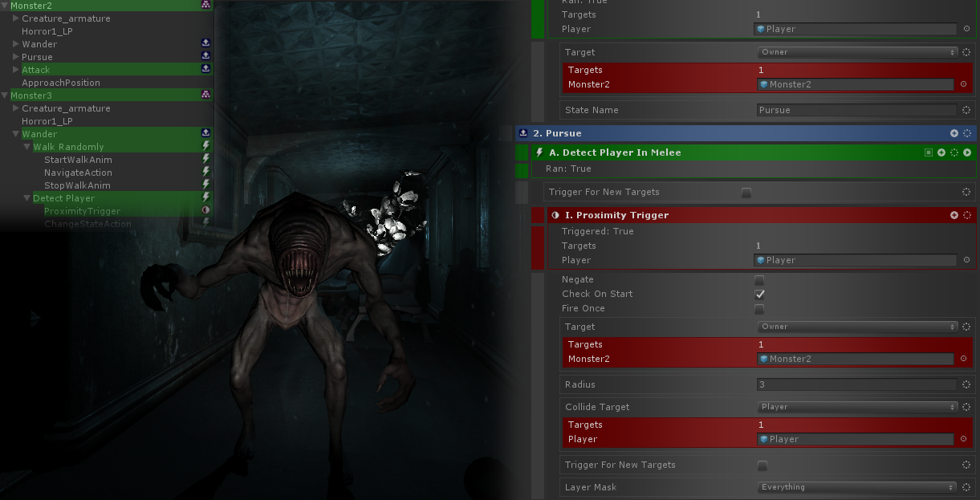Select the NavigateAction item

pos(78,173)
